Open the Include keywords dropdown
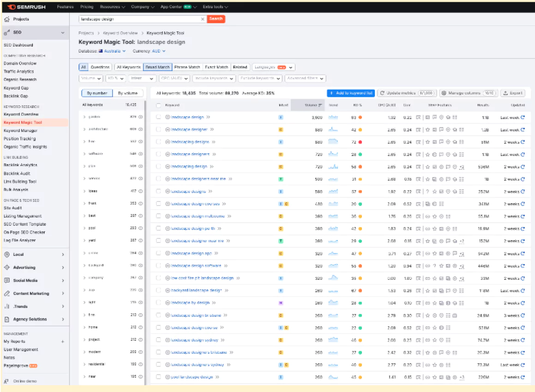This screenshot has width=535, height=392. pyautogui.click(x=214, y=78)
